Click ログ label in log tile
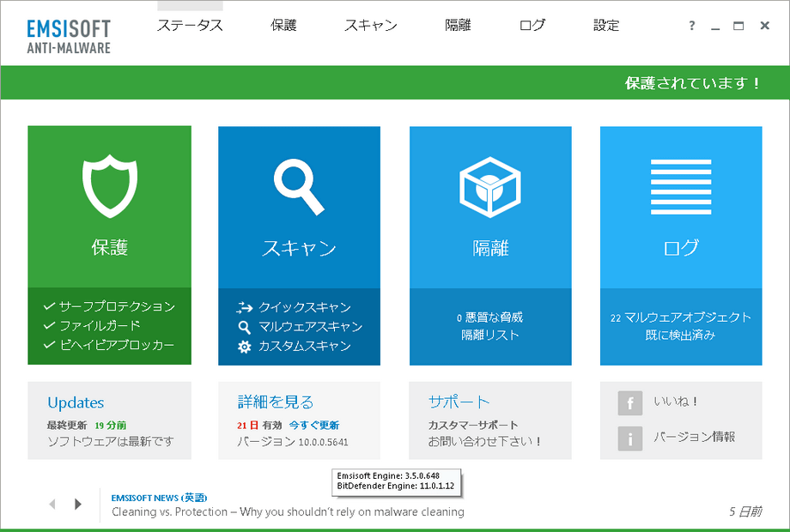Viewport: 790px width, 532px height. (x=681, y=248)
